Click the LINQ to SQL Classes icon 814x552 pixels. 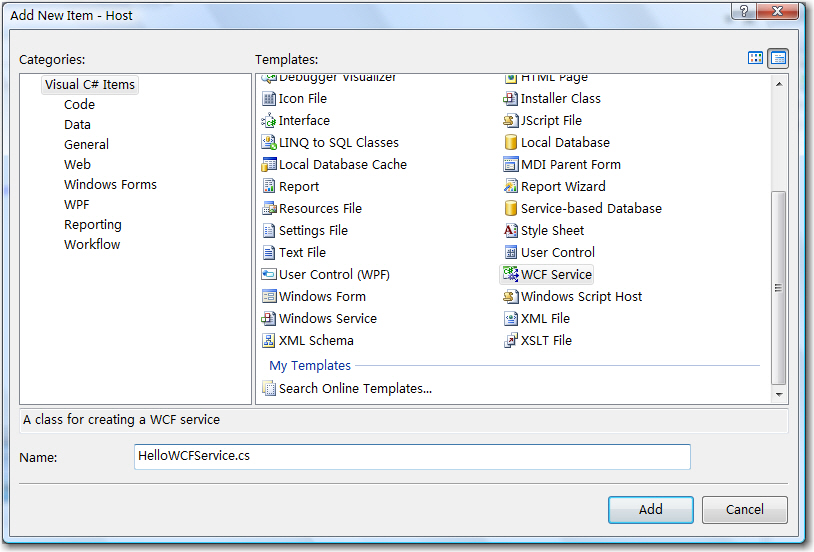pos(268,142)
